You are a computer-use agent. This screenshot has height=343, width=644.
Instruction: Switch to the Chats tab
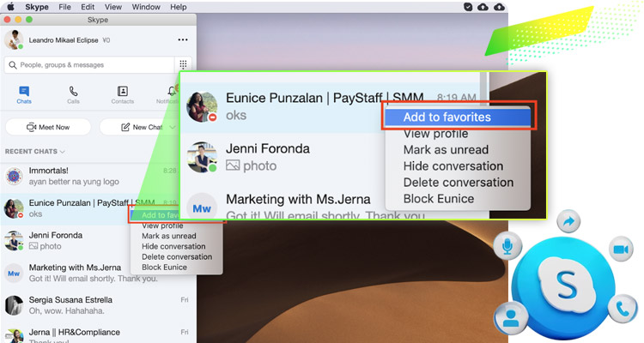[x=24, y=95]
